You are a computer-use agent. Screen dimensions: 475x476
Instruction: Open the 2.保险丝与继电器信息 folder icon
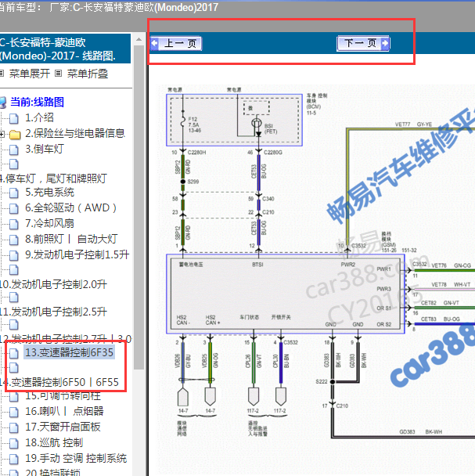pos(15,134)
